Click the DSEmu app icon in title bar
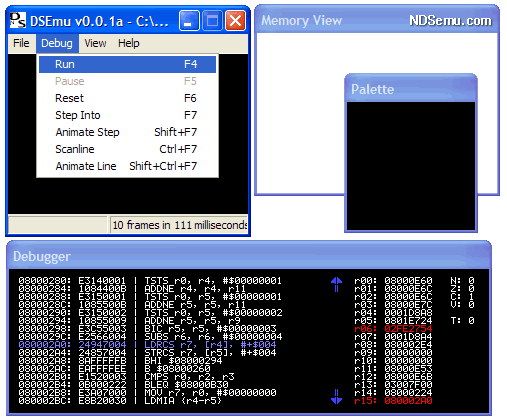The height and width of the screenshot is (420, 507). coord(17,21)
